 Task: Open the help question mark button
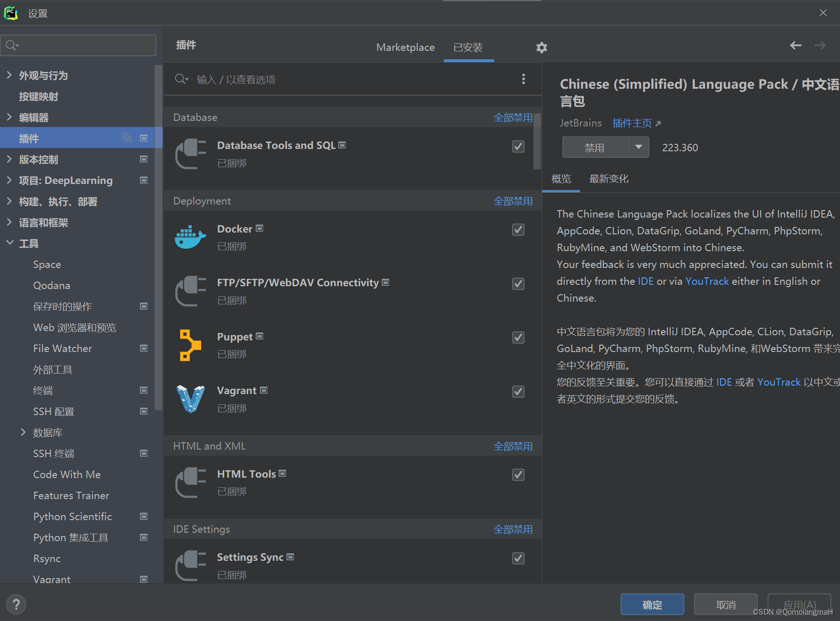[16, 604]
